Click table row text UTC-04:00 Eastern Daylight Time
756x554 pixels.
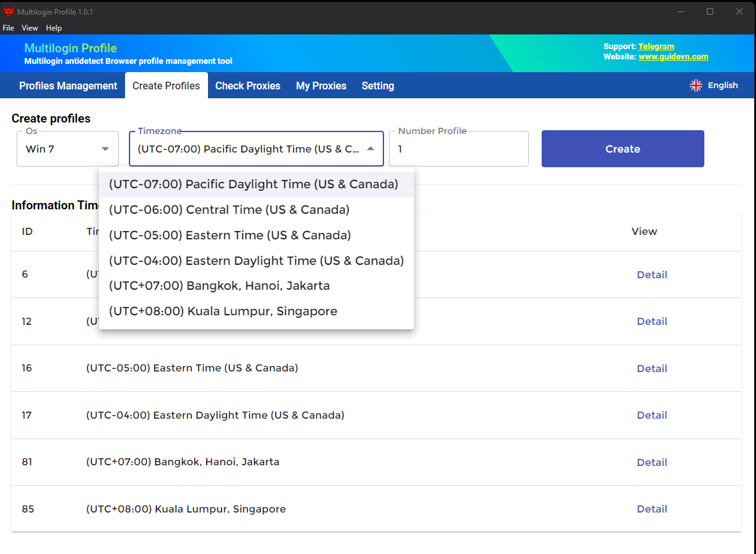(215, 415)
